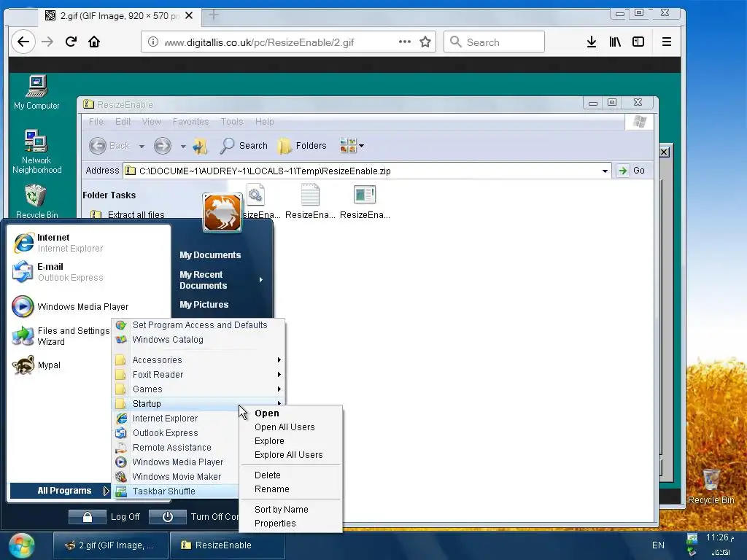
Task: Open the Tools menu in ResizeEnable
Action: point(232,122)
